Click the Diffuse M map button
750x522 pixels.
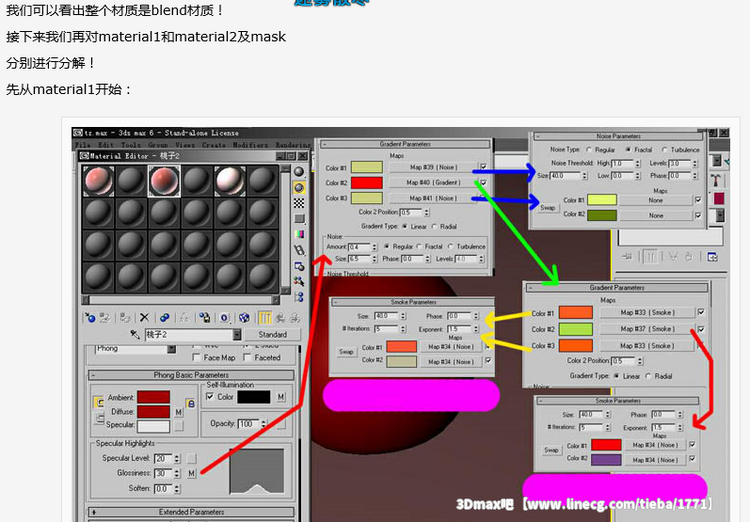point(178,412)
